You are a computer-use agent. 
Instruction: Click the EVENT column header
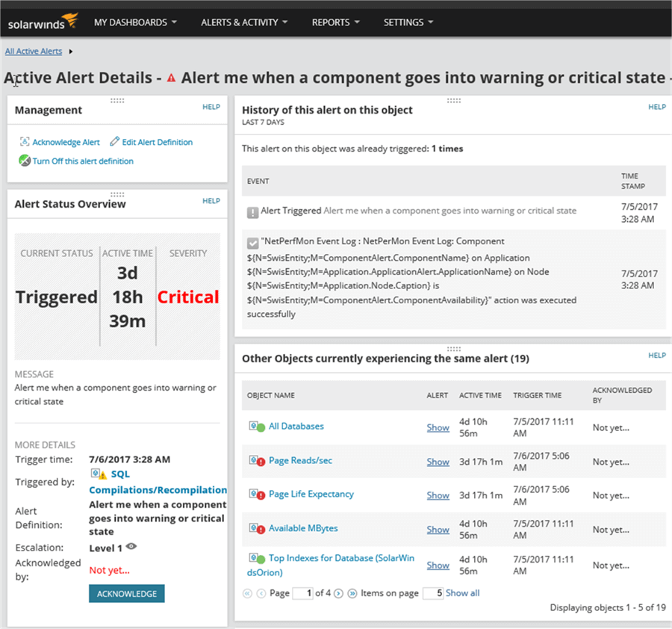point(258,182)
